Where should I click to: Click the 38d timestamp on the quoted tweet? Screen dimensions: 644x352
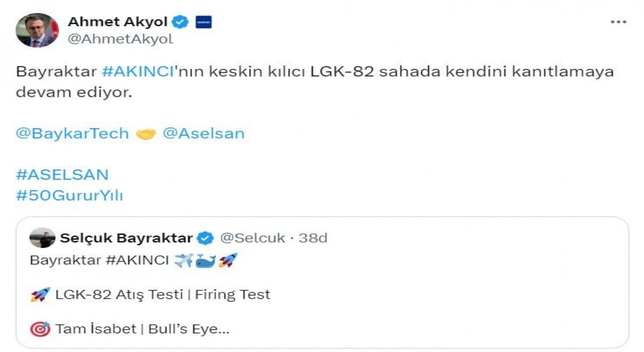point(313,237)
